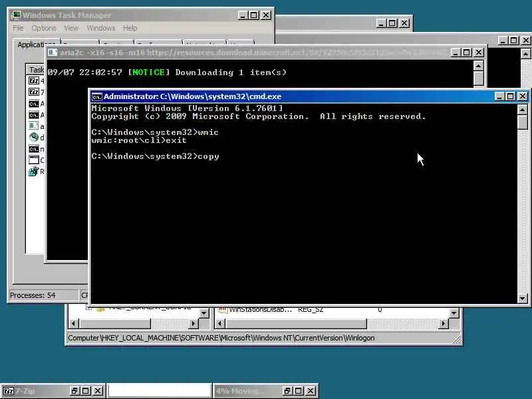Click the cmd.exe title bar system icon
532x399 pixels.
coord(96,96)
